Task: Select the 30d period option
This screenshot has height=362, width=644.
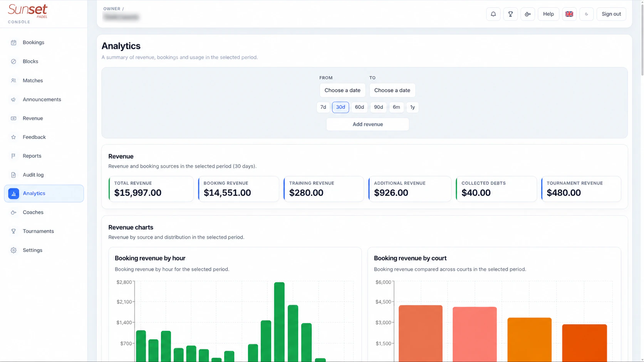Action: click(340, 107)
